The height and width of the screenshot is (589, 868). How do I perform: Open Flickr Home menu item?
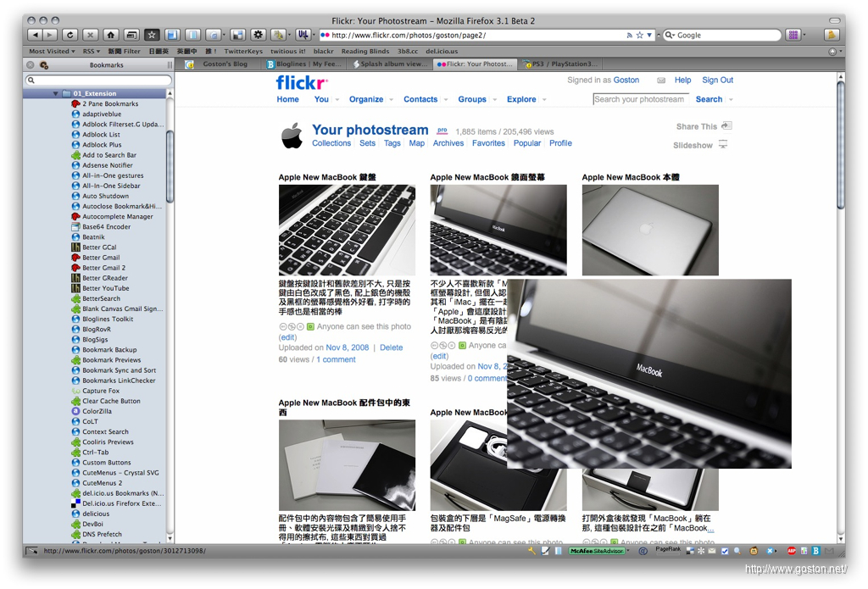[x=288, y=100]
